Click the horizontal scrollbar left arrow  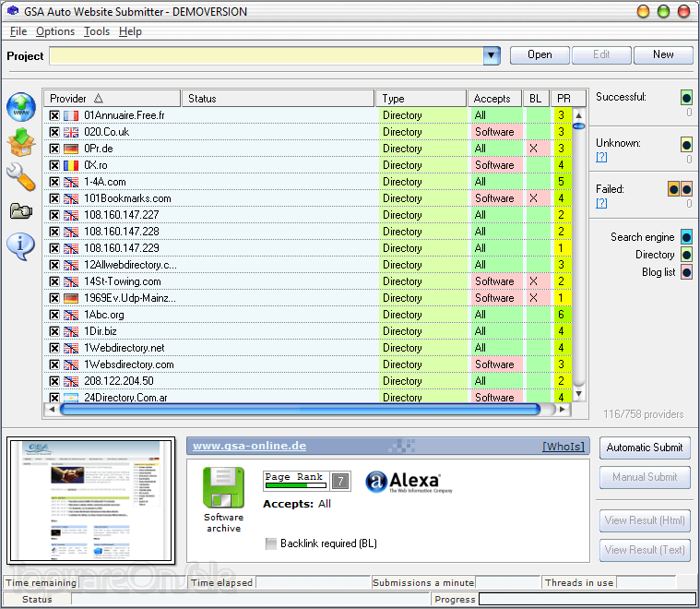coord(53,409)
